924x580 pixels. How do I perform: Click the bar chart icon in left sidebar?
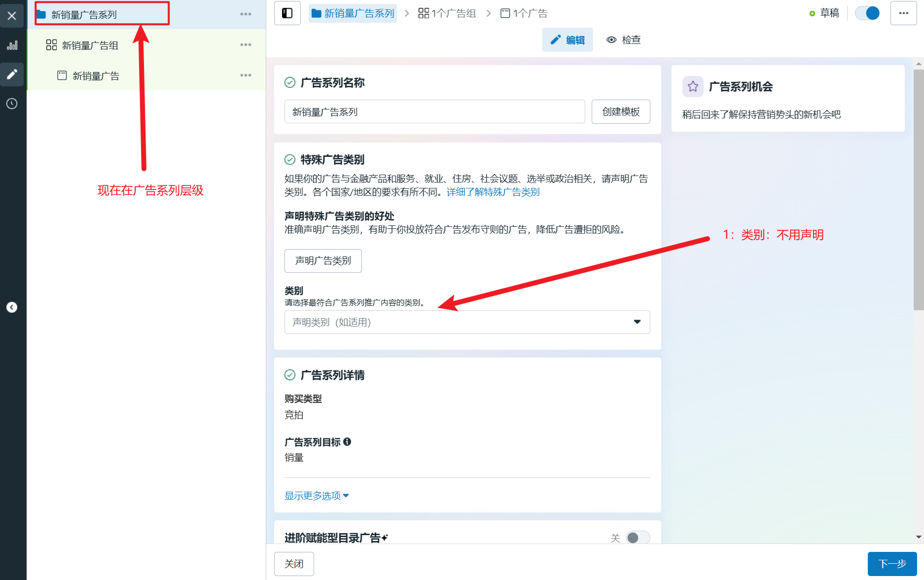click(12, 45)
